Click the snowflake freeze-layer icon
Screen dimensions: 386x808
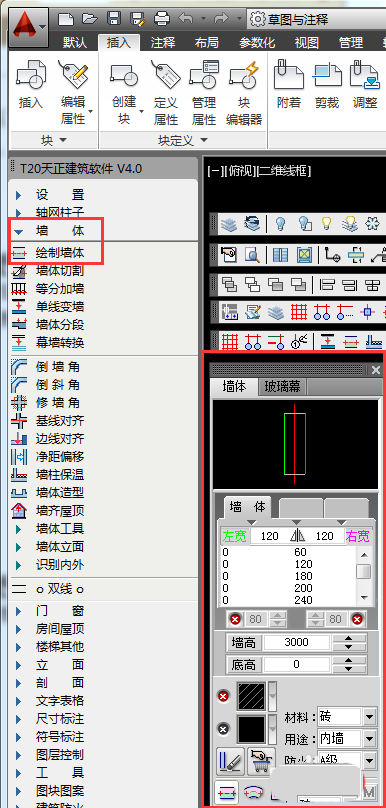pyautogui.click(x=372, y=224)
